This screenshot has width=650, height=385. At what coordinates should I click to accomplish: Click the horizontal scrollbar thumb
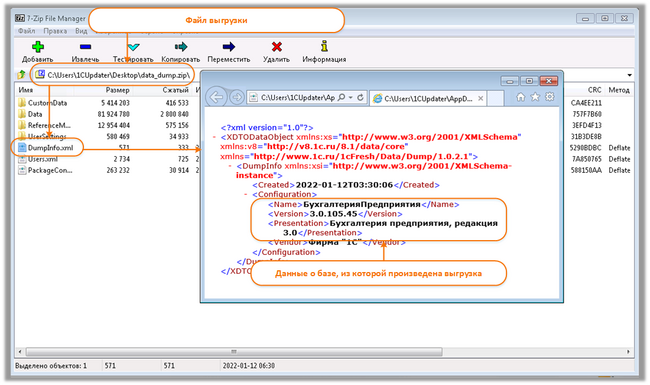click(234, 352)
